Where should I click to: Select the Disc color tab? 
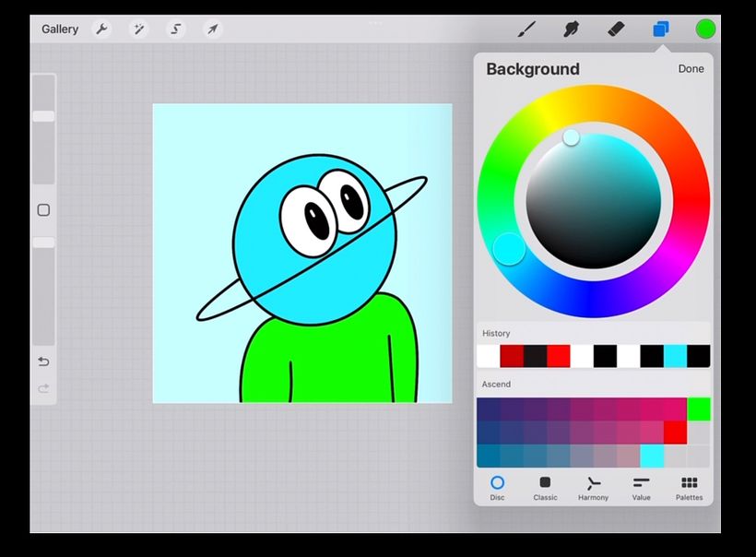click(x=497, y=488)
